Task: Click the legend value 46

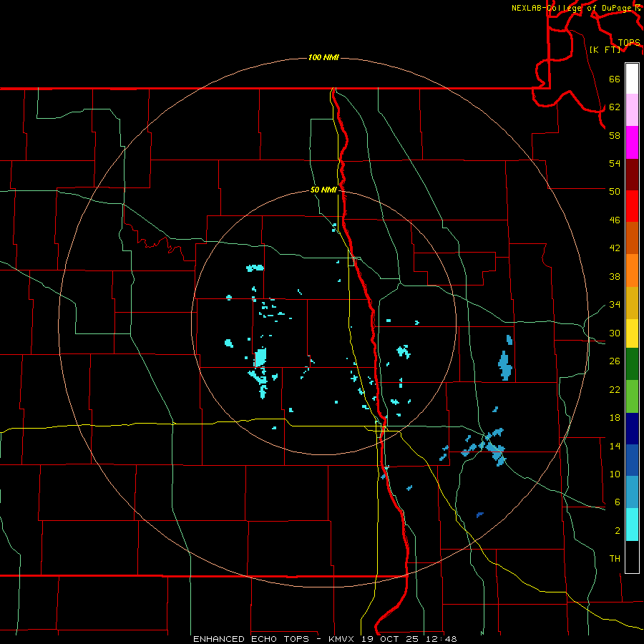Action: pyautogui.click(x=615, y=220)
